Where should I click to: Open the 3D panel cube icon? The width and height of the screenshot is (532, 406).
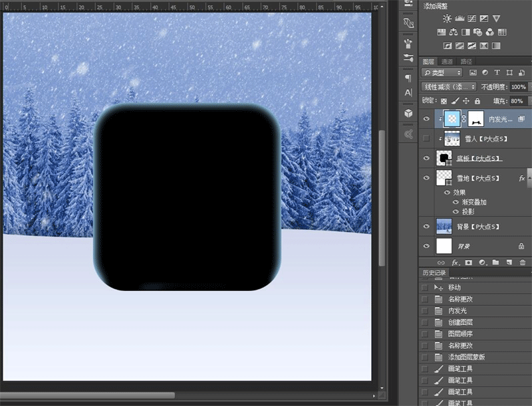[408, 113]
